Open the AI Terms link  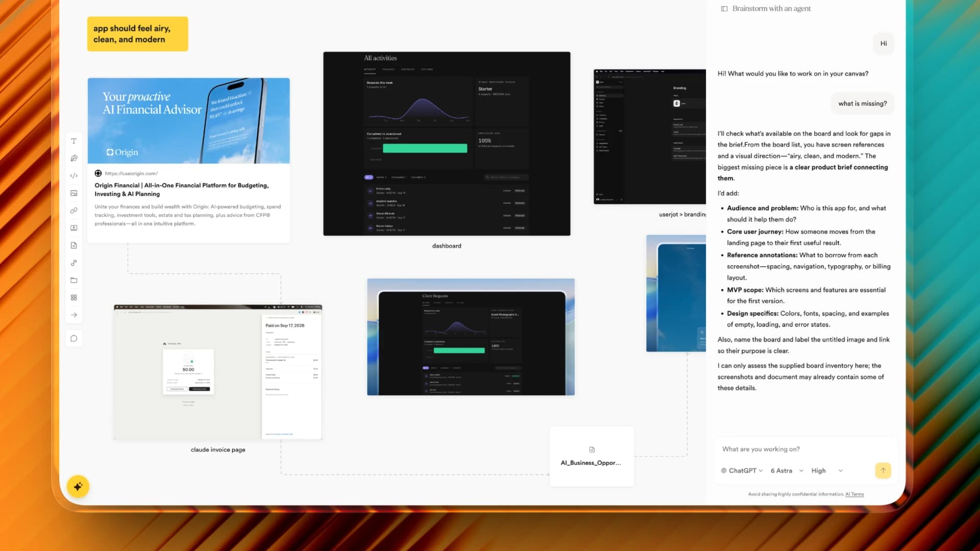[854, 494]
